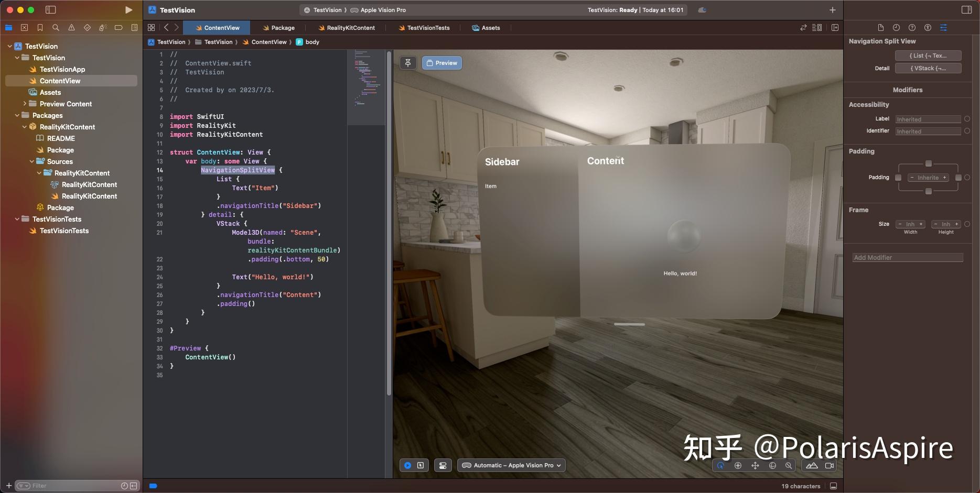The height and width of the screenshot is (493, 980).
Task: Switch preview to Live mode
Action: pyautogui.click(x=407, y=465)
